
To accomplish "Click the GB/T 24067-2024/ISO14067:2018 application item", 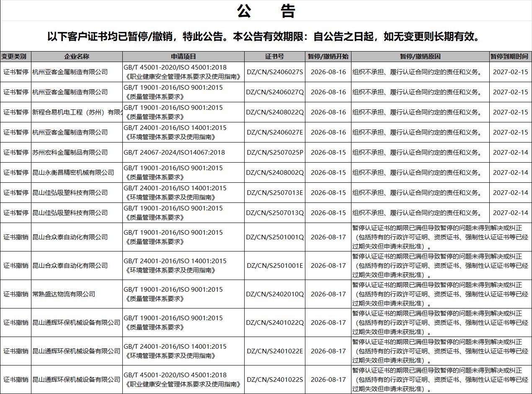I will pos(174,152).
